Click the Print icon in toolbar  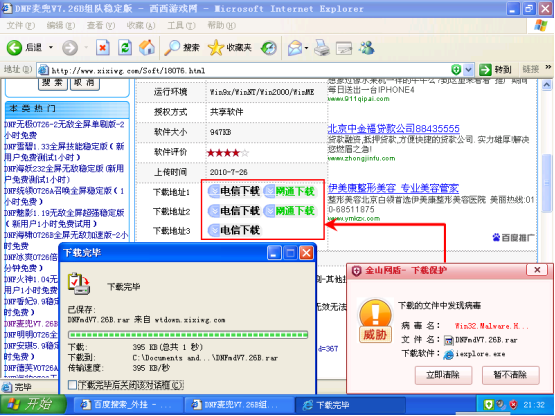click(x=322, y=47)
